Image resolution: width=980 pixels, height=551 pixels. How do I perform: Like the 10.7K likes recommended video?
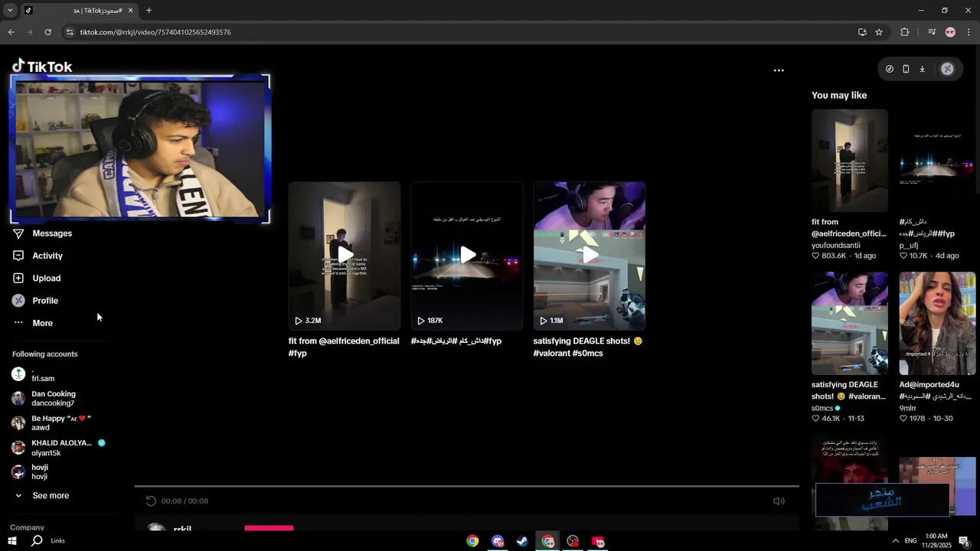point(903,256)
